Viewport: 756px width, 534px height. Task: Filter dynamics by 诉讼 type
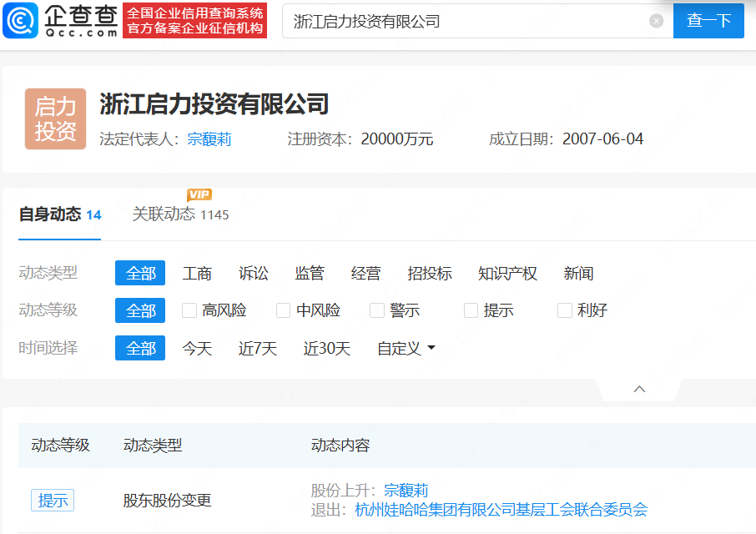point(254,273)
